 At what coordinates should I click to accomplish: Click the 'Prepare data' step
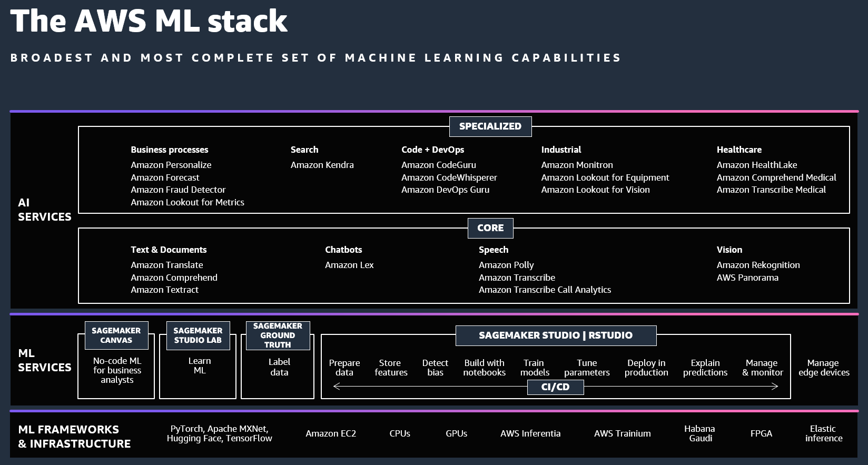pyautogui.click(x=344, y=368)
